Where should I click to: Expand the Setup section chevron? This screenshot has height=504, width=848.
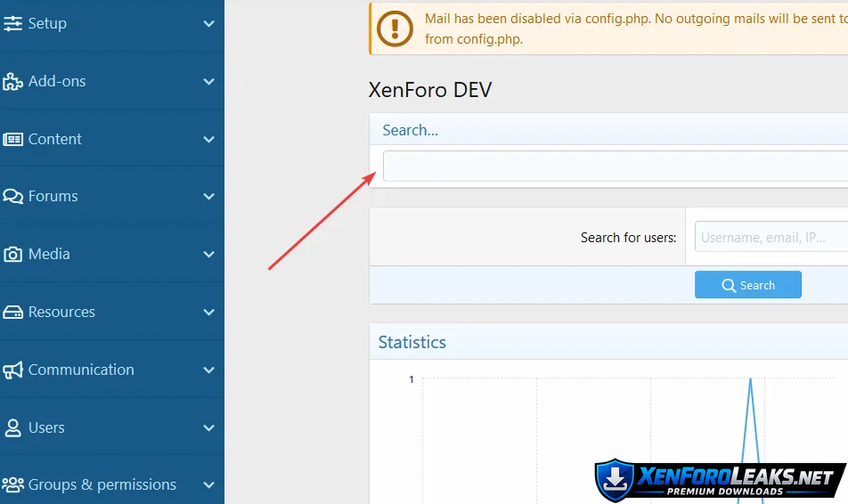point(208,24)
